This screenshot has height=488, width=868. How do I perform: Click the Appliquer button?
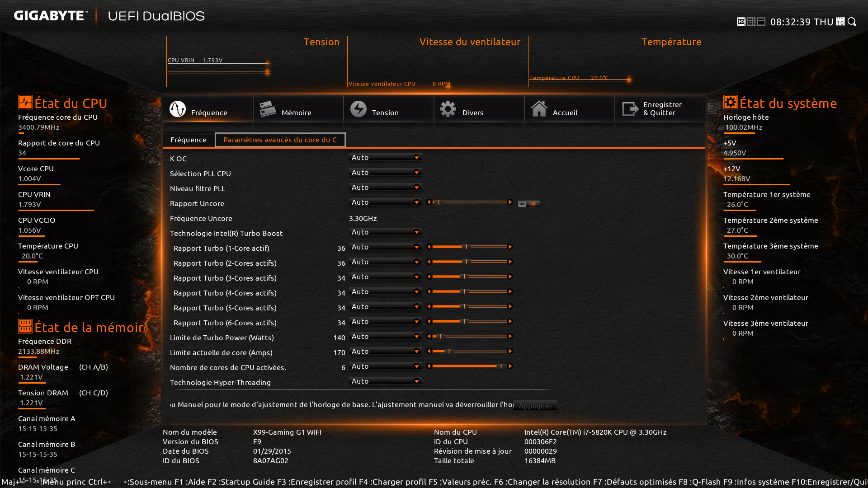[535, 406]
